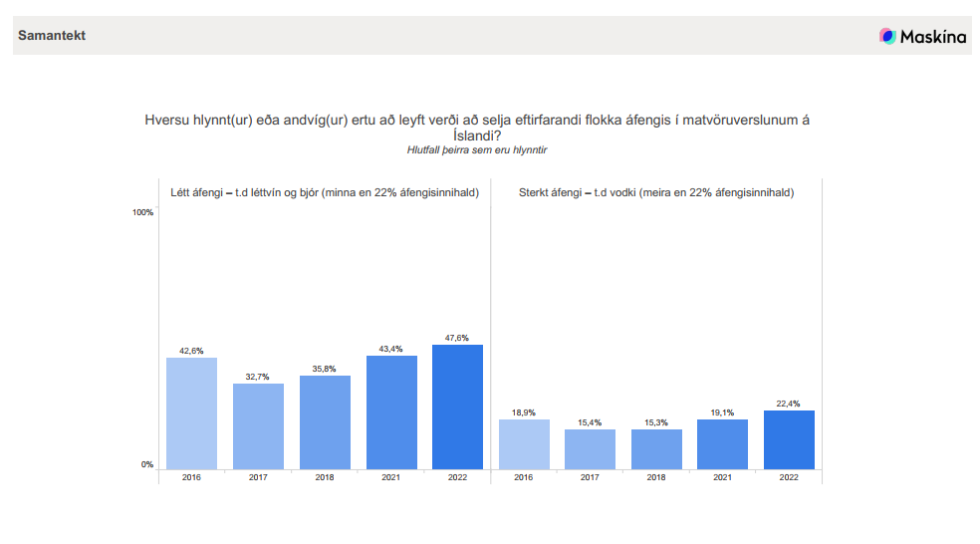Click the 100% y-axis label
This screenshot has height=544, width=980.
coord(142,212)
